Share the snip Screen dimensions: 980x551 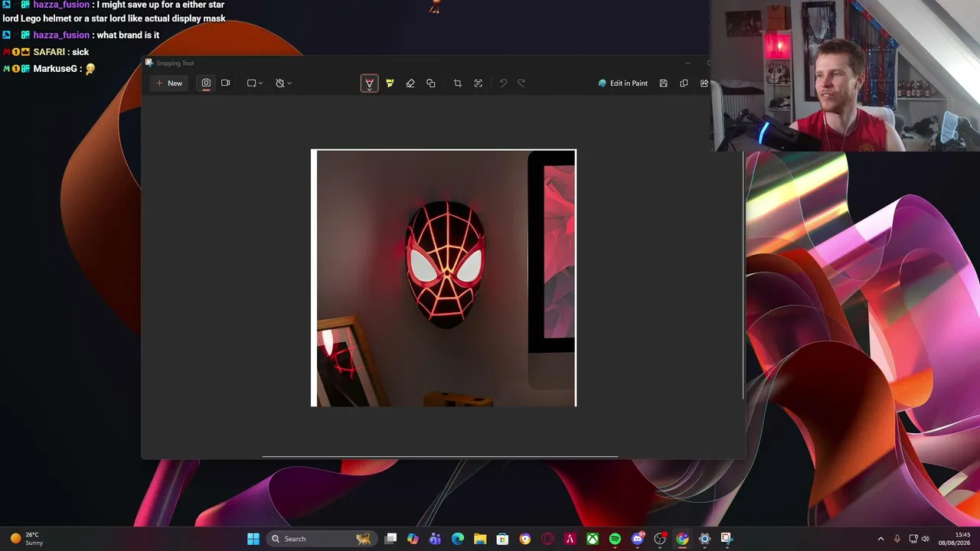tap(704, 83)
